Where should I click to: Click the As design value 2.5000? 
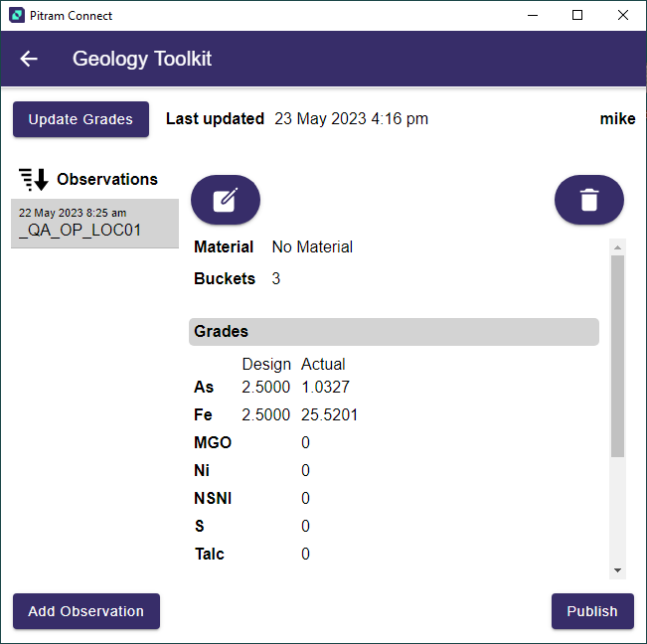point(265,388)
